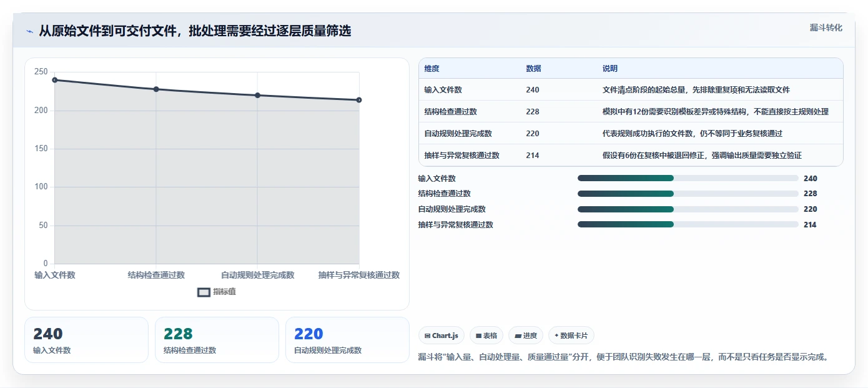Click the Chart.js tag
This screenshot has width=868, height=388.
point(441,336)
